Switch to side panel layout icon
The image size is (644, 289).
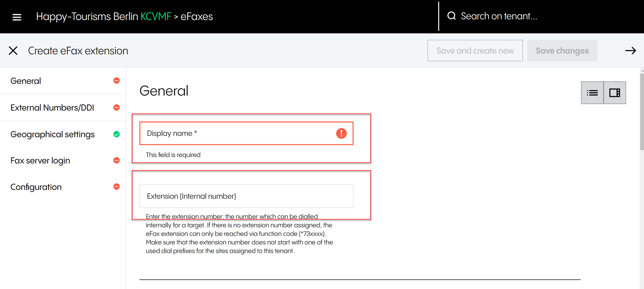(x=614, y=93)
